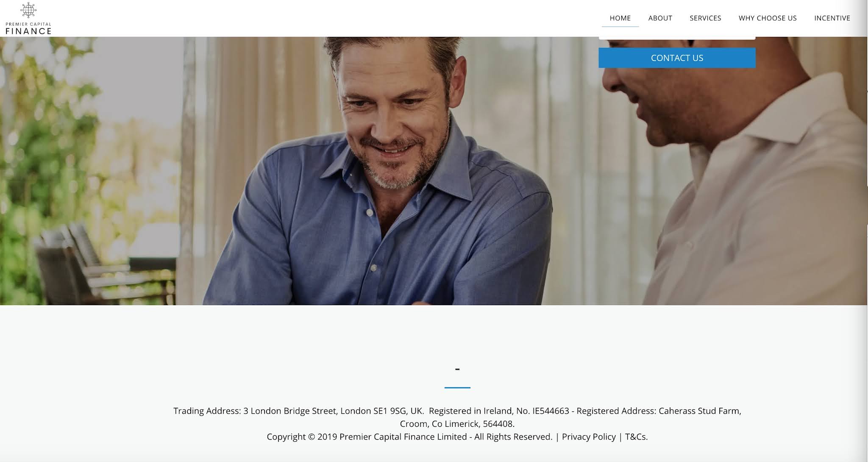
Task: Click the Premier Capital Finance globe logo
Action: click(x=28, y=10)
